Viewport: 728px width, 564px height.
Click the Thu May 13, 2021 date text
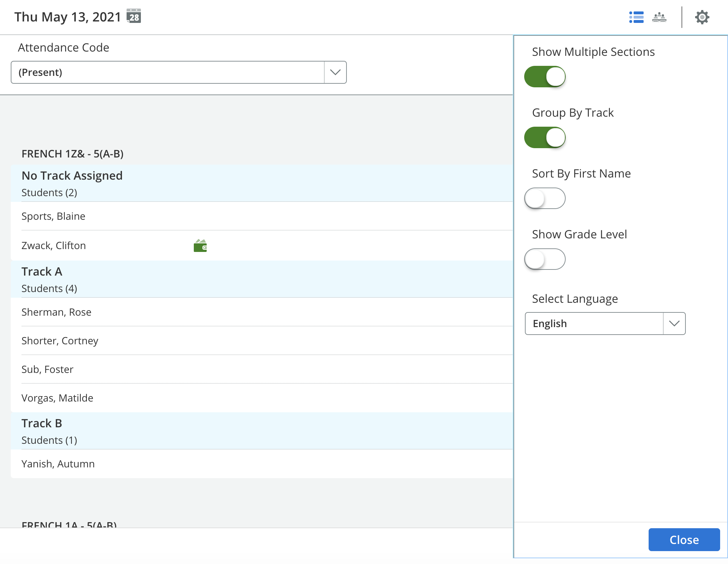[68, 17]
